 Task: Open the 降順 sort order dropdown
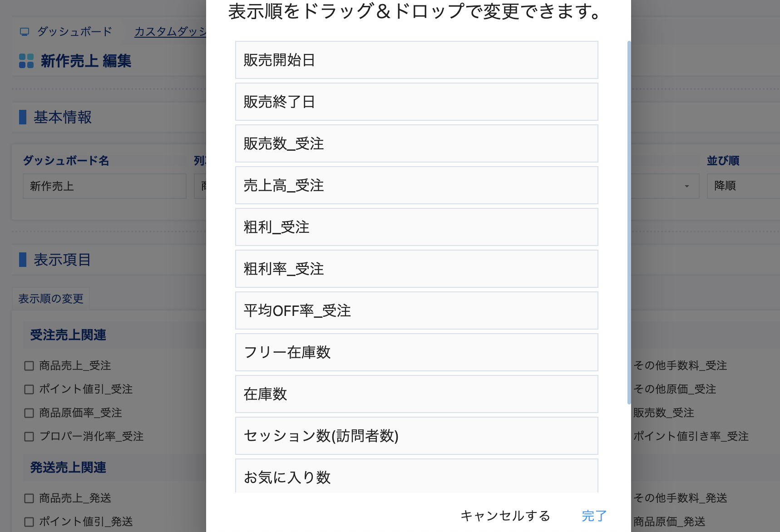point(743,186)
